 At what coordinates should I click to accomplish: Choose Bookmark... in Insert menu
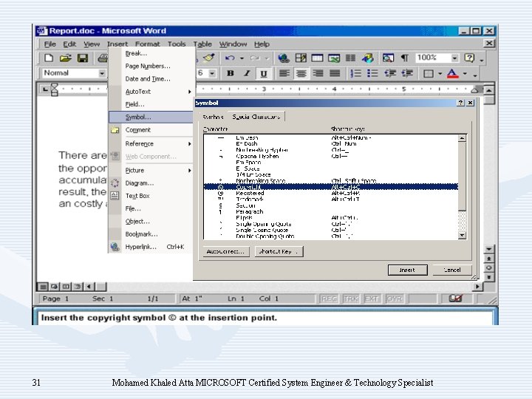click(x=151, y=234)
